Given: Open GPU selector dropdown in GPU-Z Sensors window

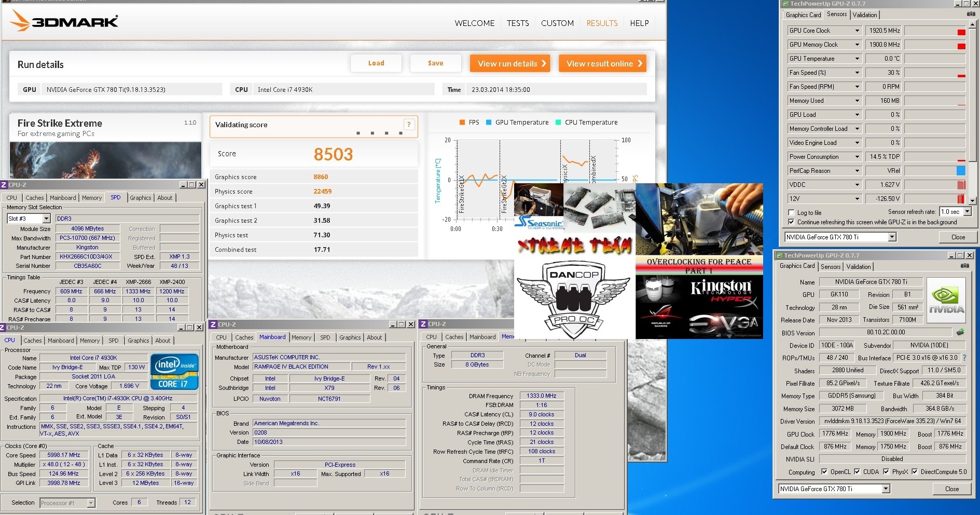Looking at the screenshot, I should click(892, 237).
